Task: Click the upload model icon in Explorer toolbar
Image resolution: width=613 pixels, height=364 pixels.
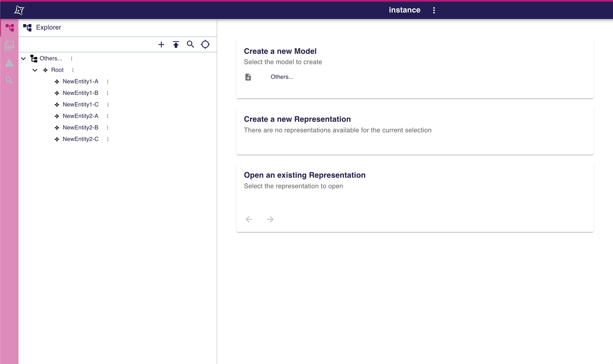Action: pyautogui.click(x=176, y=45)
